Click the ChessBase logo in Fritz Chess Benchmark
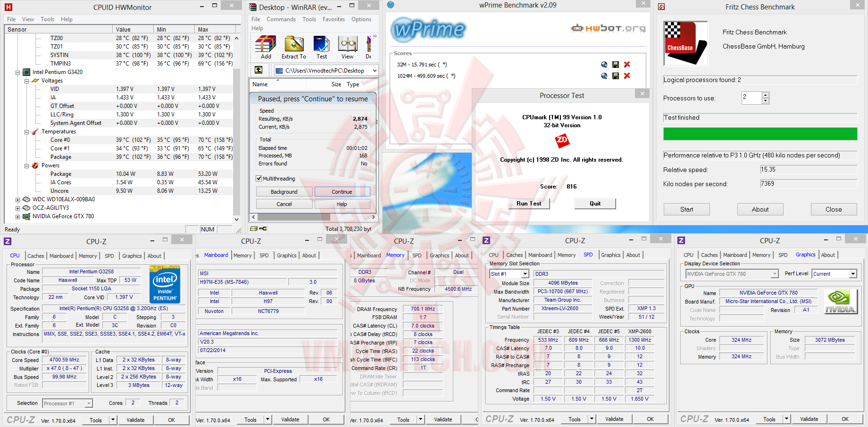 pyautogui.click(x=685, y=43)
